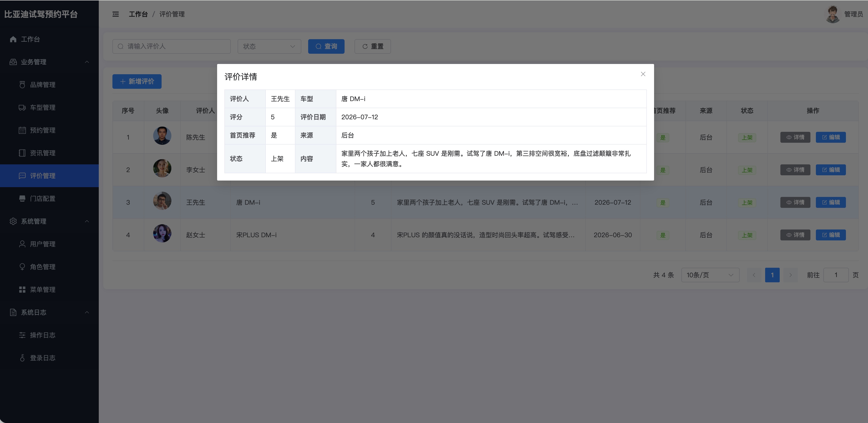Click the magnifier icon on 查询 button

(x=318, y=46)
